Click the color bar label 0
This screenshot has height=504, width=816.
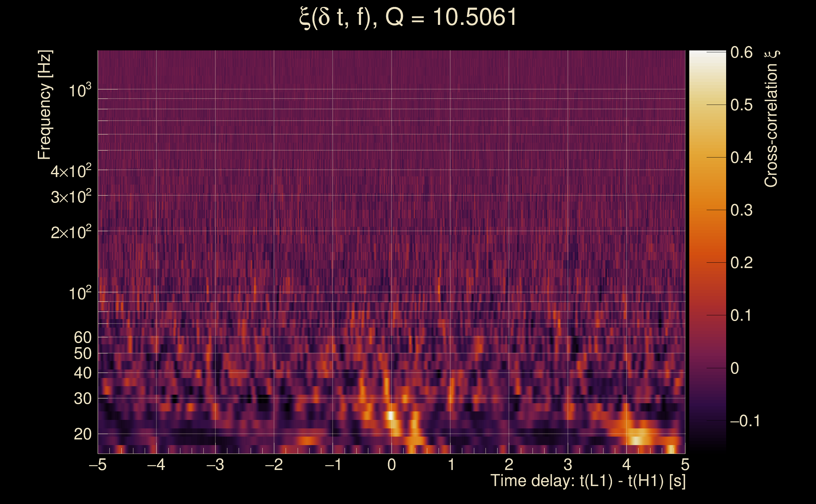(x=735, y=368)
